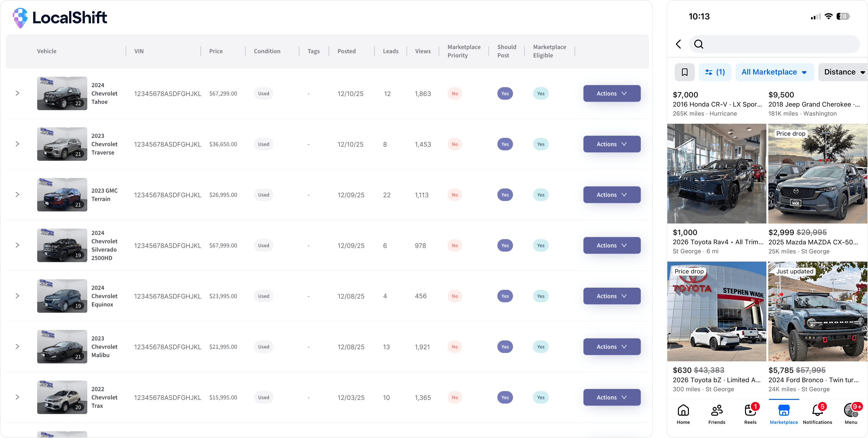The height and width of the screenshot is (438, 868).
Task: Open the All Marketplace dropdown
Action: [x=774, y=72]
